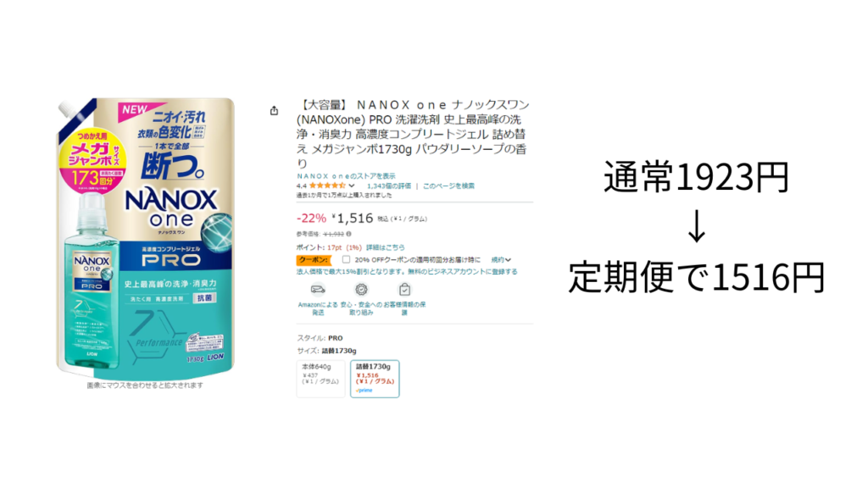Expand the rating dropdown arrow beside 4.4

point(352,186)
